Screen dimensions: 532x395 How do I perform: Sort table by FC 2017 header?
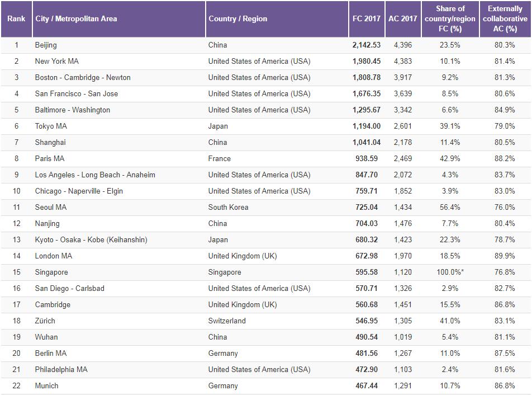366,18
